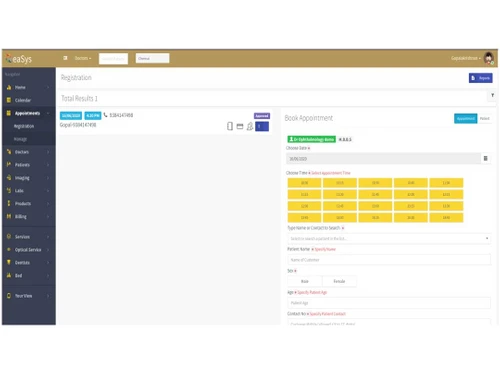
Task: Choose Male for Sex
Action: [305, 281]
